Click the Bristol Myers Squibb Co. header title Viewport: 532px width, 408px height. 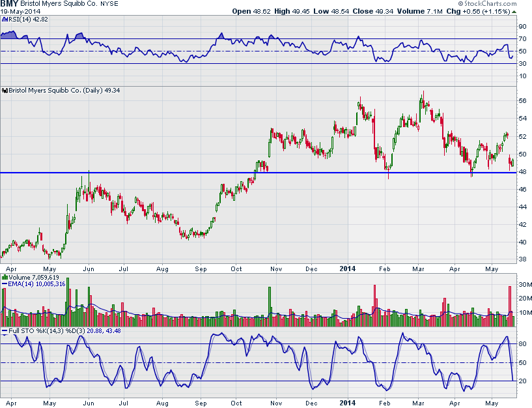[x=59, y=4]
